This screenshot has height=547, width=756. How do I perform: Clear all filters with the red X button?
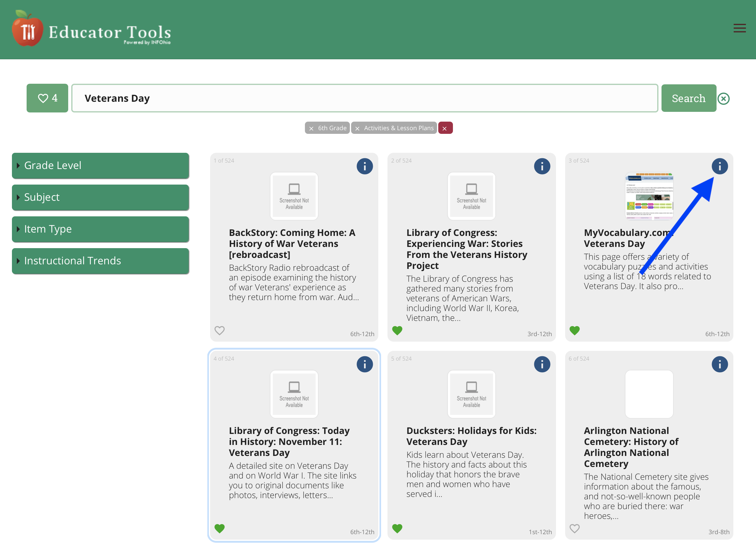445,128
